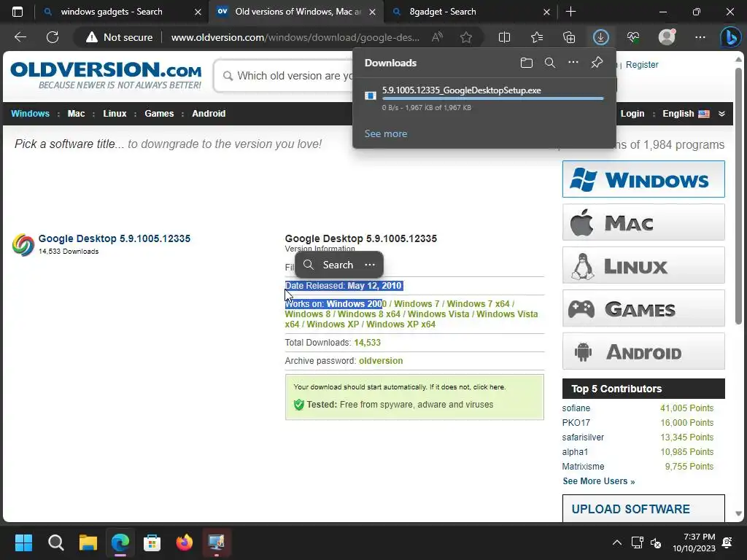The width and height of the screenshot is (747, 560).
Task: Open more options on selection mini menu
Action: (370, 265)
